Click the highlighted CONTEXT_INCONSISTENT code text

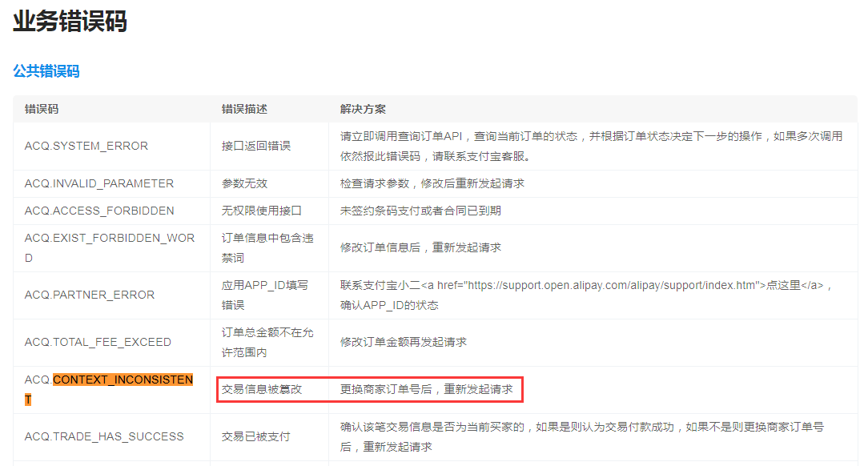(123, 380)
